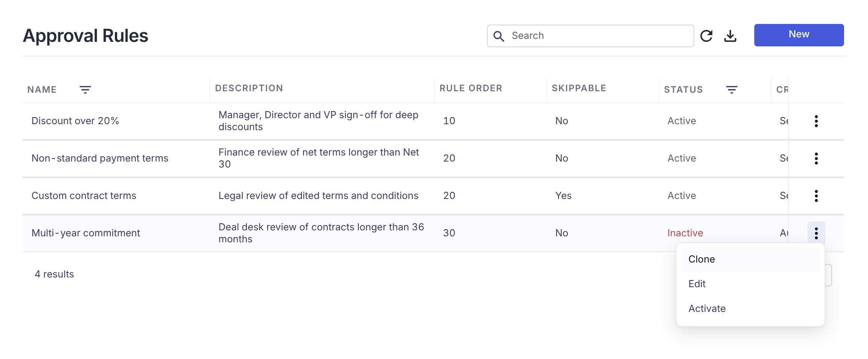The image size is (868, 359).
Task: Click the magnifier icon in search box
Action: [499, 36]
